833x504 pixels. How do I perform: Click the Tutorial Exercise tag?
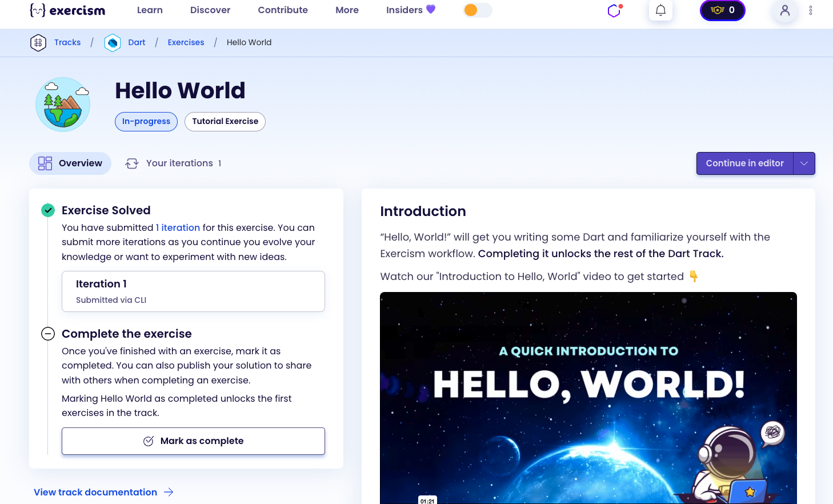point(225,122)
